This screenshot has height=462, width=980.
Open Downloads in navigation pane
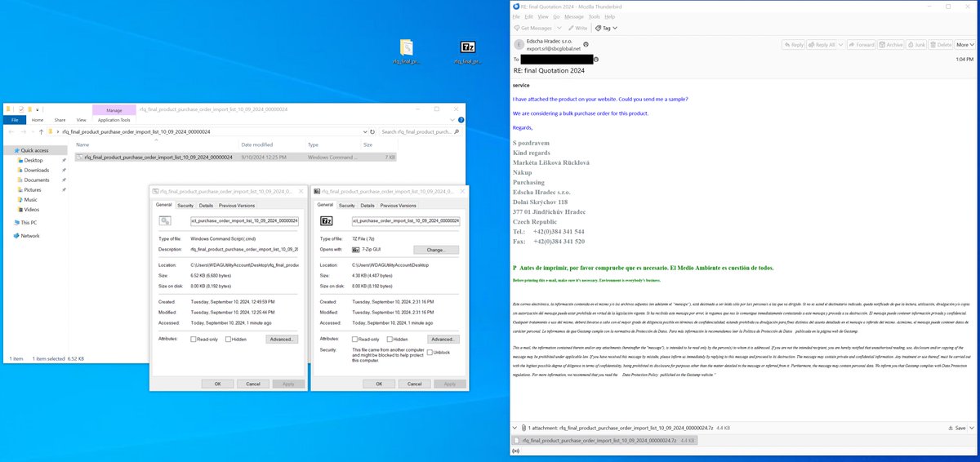[x=37, y=170]
